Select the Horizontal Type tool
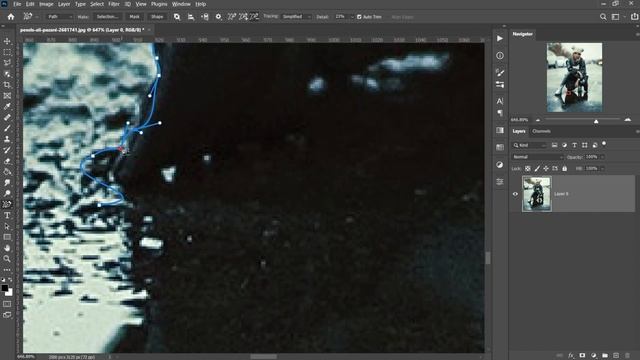Screen dimensions: 640x360 coord(7,216)
